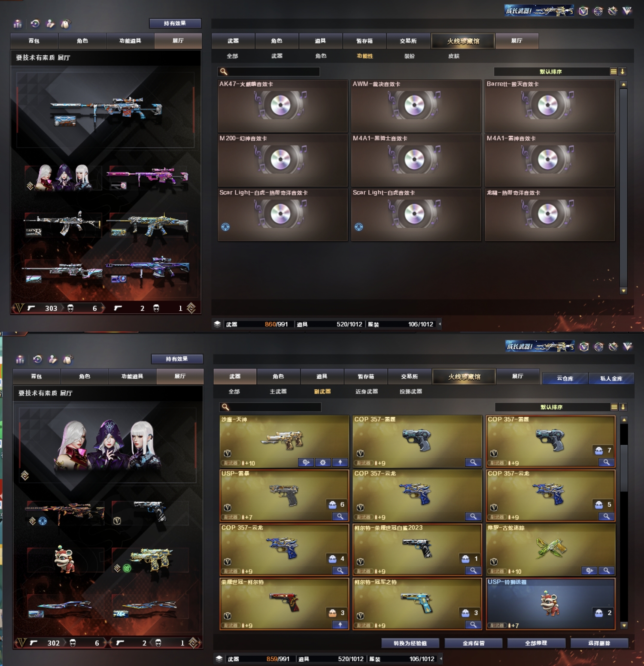Open 暂存箱 tab in lower screen
Image resolution: width=644 pixels, height=666 pixels.
[366, 376]
